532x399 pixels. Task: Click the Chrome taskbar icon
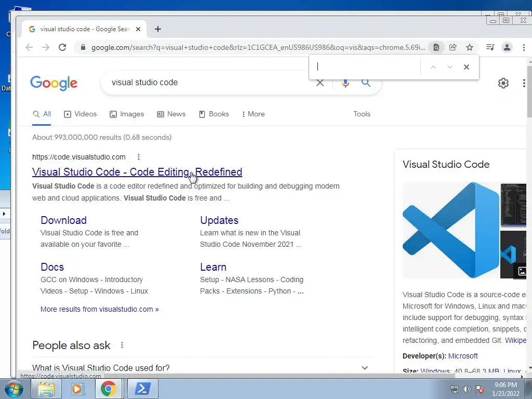pyautogui.click(x=108, y=389)
